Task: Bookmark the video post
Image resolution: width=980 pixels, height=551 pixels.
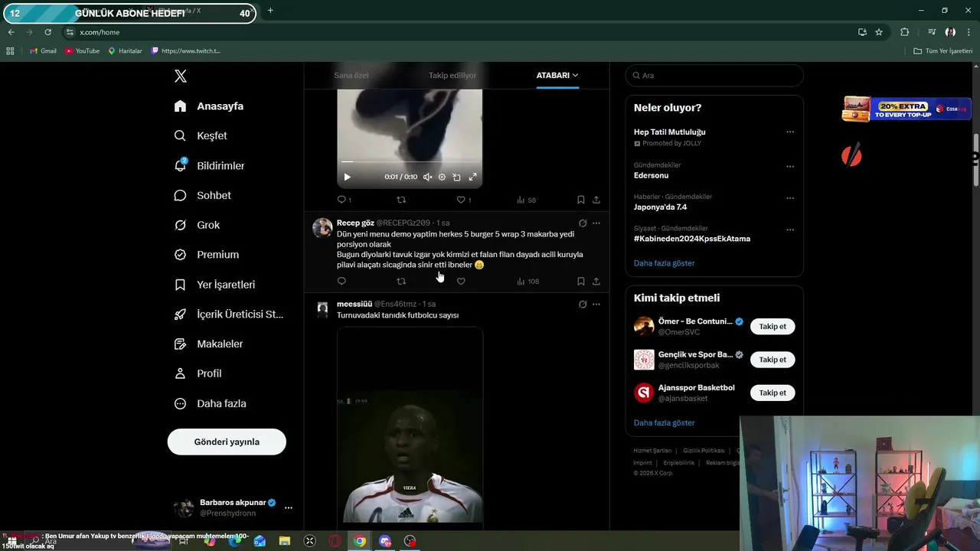Action: point(580,200)
